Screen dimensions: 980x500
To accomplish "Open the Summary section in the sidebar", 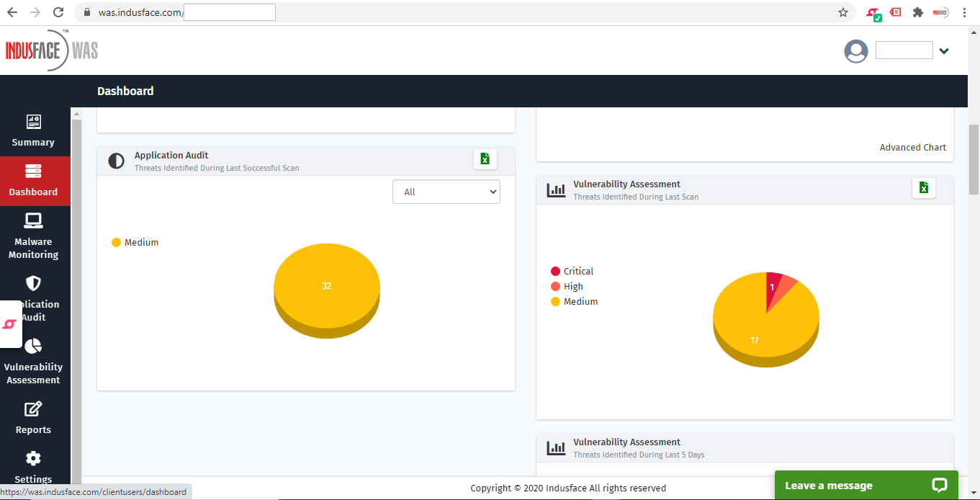I will [x=33, y=131].
